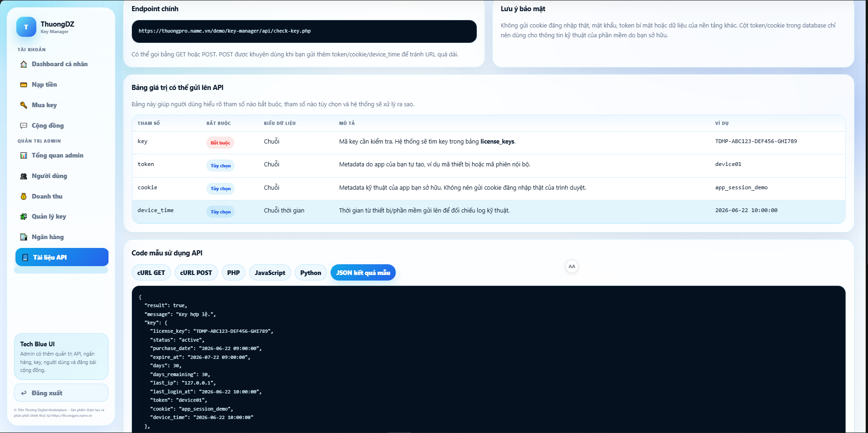
Task: Click the Tech Blue UI info card
Action: (x=61, y=357)
